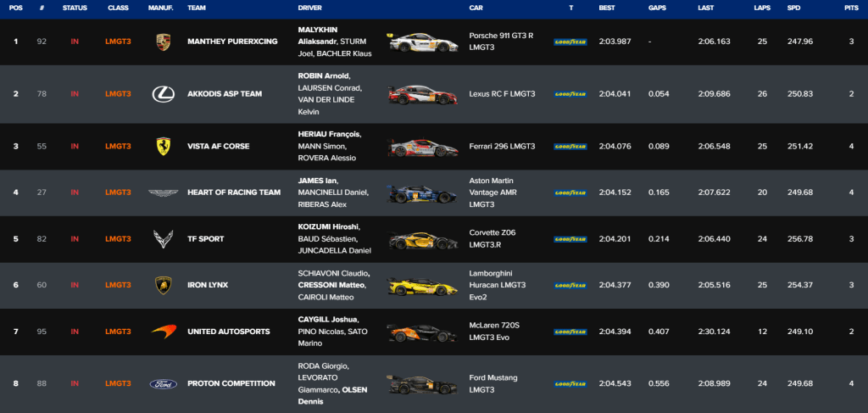This screenshot has width=868, height=413.
Task: Open the #55 Ferrari 296 car thumbnail
Action: [x=423, y=148]
